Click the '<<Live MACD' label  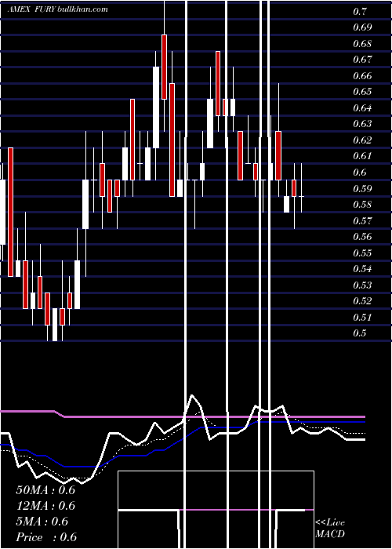tap(330, 529)
